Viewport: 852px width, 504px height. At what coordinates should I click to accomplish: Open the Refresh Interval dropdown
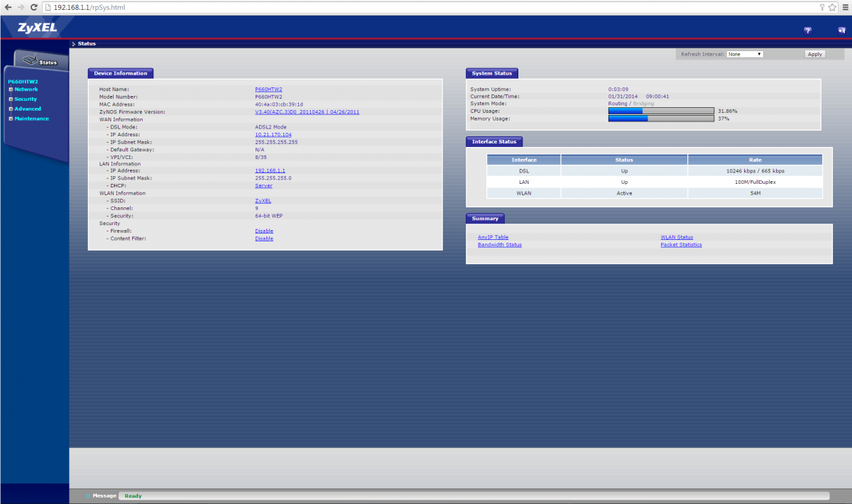(x=745, y=54)
